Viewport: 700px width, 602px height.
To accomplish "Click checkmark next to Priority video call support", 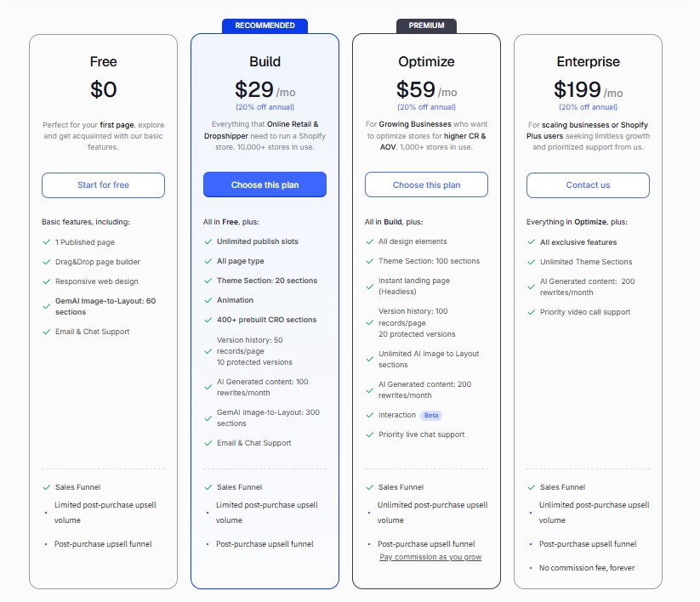I will click(x=532, y=312).
